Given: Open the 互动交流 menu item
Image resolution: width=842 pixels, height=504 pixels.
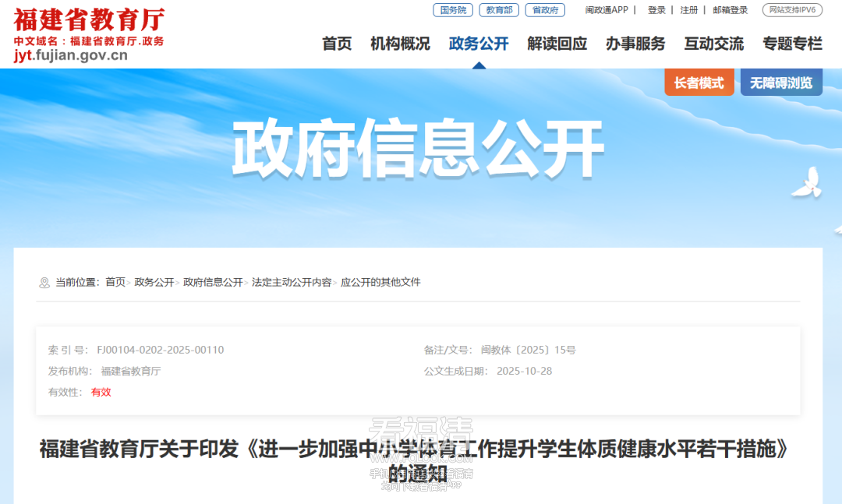Looking at the screenshot, I should pyautogui.click(x=714, y=44).
